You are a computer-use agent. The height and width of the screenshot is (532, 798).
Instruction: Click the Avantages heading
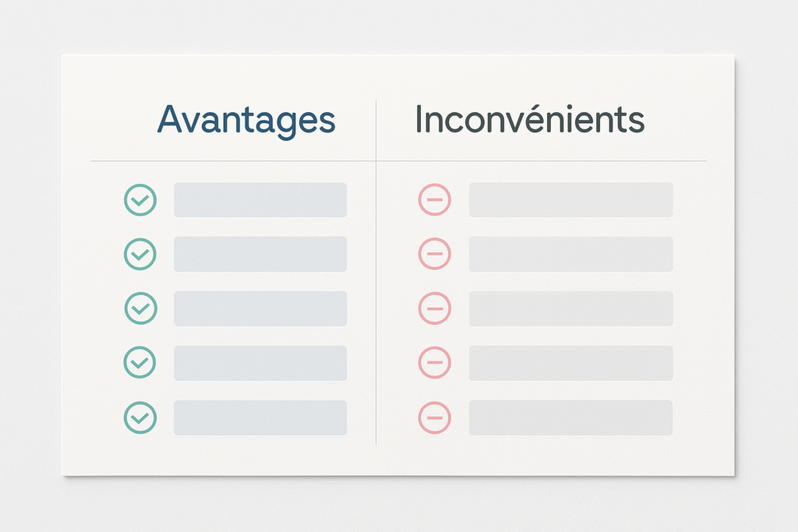point(246,120)
